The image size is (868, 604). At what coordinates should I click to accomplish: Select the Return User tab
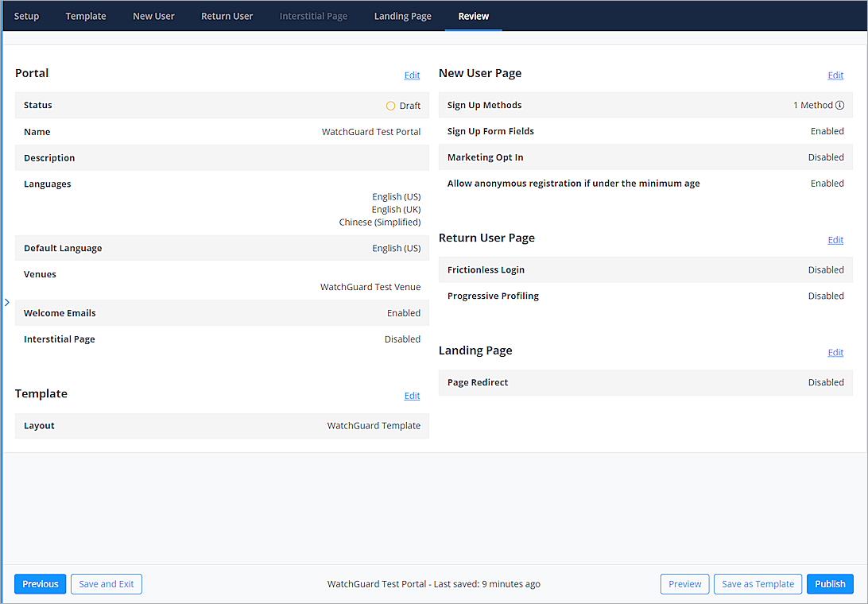pos(227,15)
